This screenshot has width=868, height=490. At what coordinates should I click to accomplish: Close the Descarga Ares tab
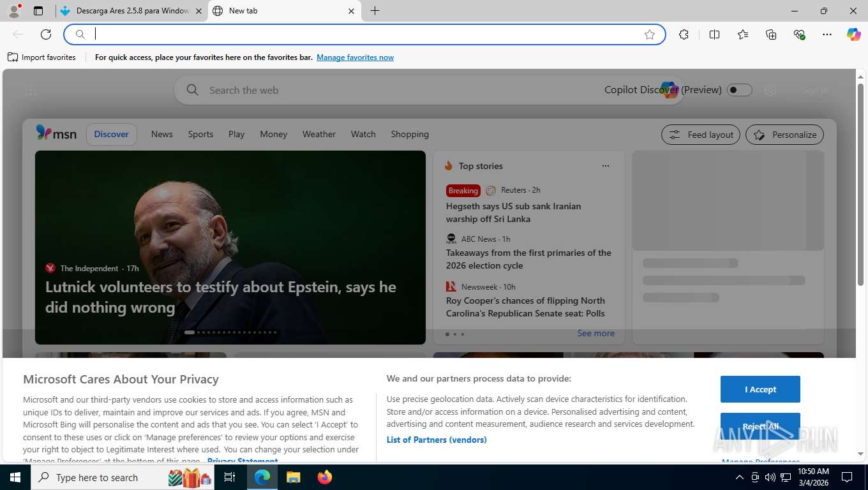pyautogui.click(x=198, y=11)
